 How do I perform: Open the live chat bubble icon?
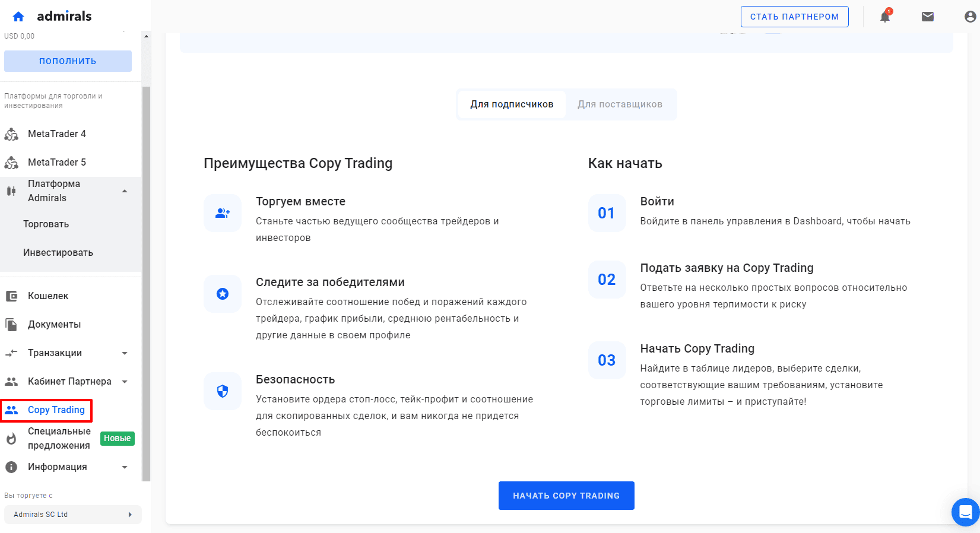coord(966,512)
